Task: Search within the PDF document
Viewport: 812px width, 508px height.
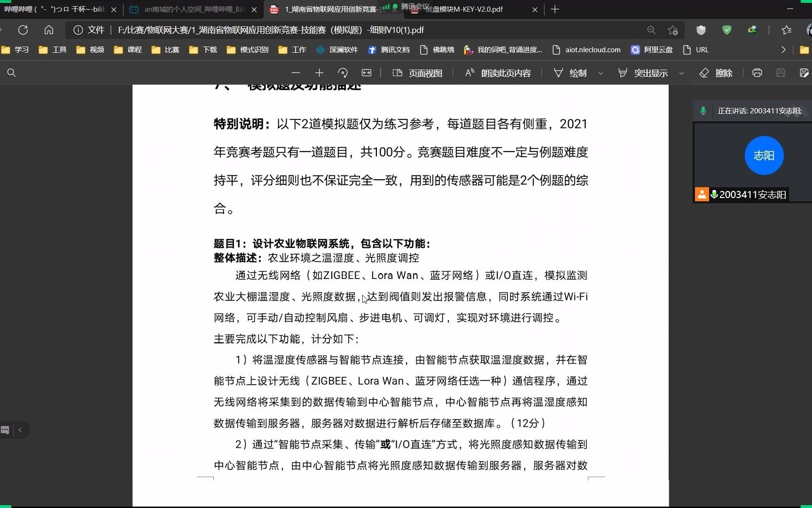Action: click(x=12, y=73)
